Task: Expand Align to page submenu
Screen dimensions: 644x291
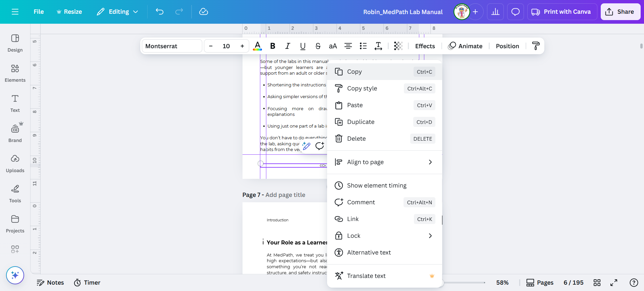Action: click(x=384, y=162)
